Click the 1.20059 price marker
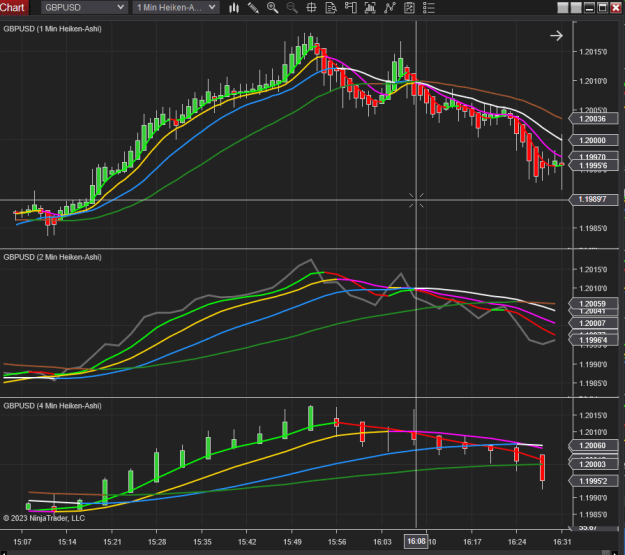Image resolution: width=625 pixels, height=555 pixels. (x=594, y=304)
